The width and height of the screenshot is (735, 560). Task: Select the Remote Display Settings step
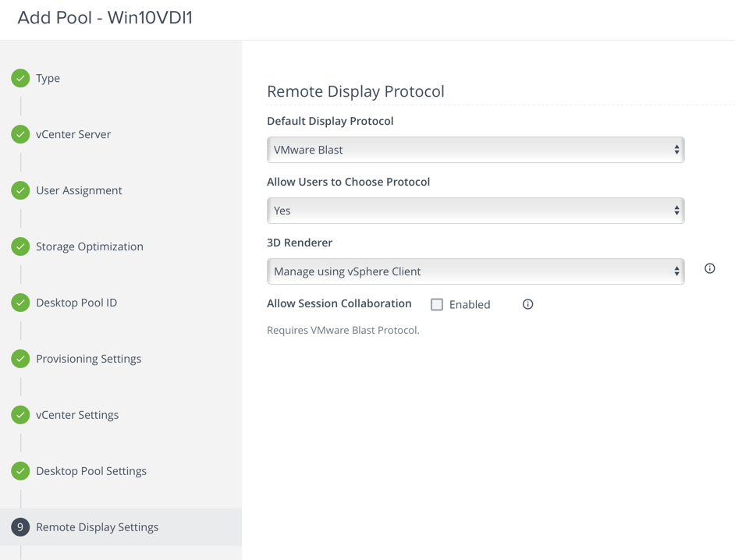[x=97, y=527]
